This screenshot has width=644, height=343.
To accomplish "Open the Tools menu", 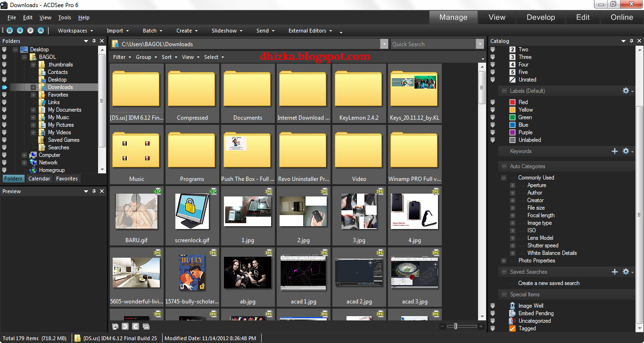I will pyautogui.click(x=65, y=17).
